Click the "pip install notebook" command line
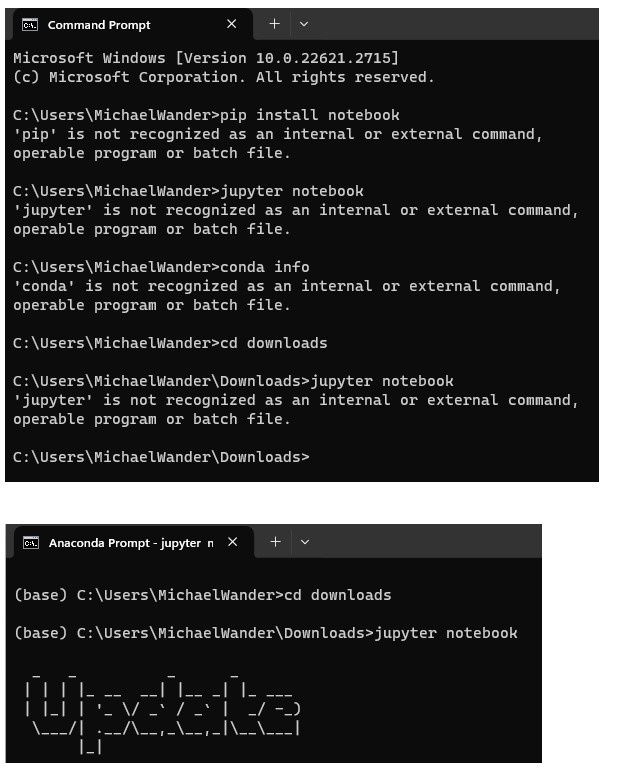This screenshot has width=623, height=776. pos(206,115)
